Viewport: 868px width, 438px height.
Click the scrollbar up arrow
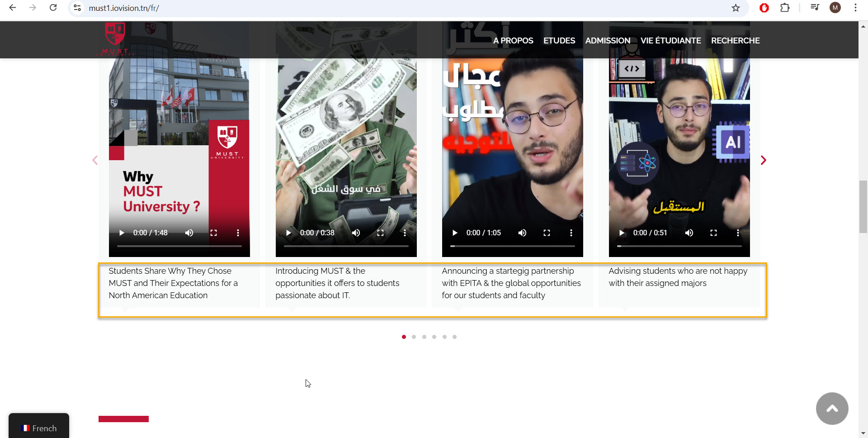pos(863,26)
